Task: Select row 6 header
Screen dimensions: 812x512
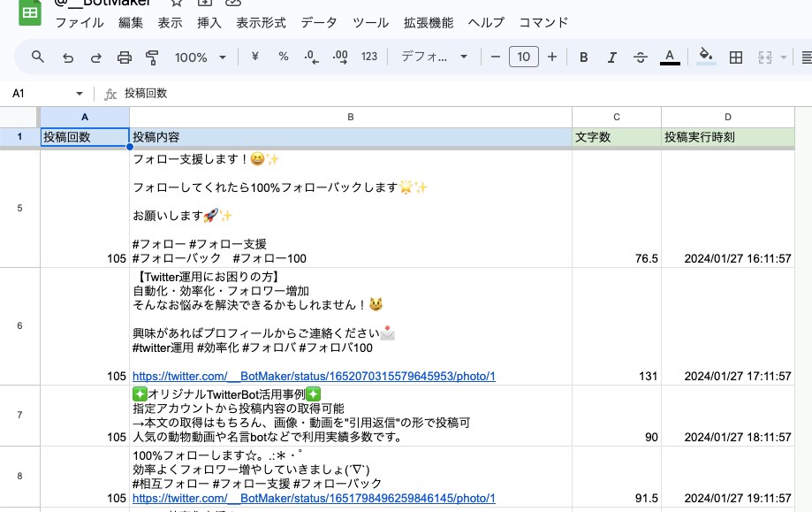Action: 19,326
